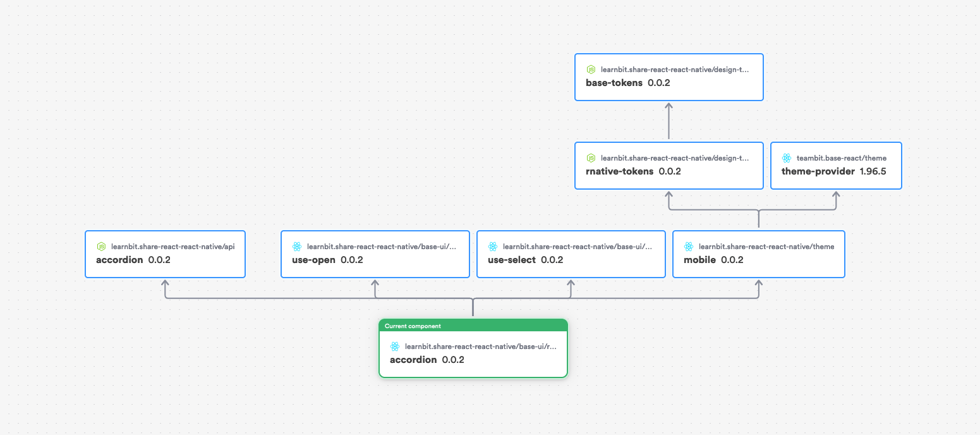Viewport: 980px width, 435px height.
Task: Click the React icon on theme-provider card
Action: (x=787, y=157)
